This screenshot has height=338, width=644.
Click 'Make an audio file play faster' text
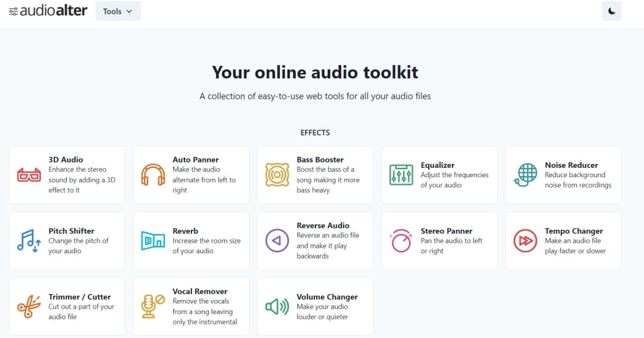click(576, 246)
